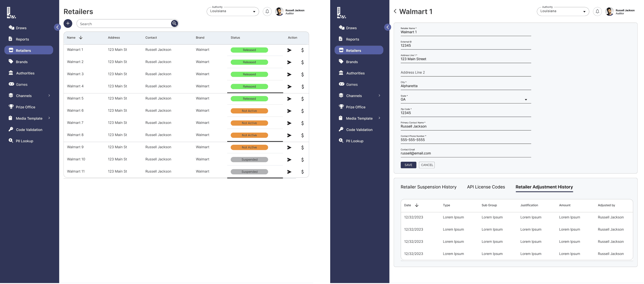Open Authority dropdown in Walmart 1 screen

(563, 12)
